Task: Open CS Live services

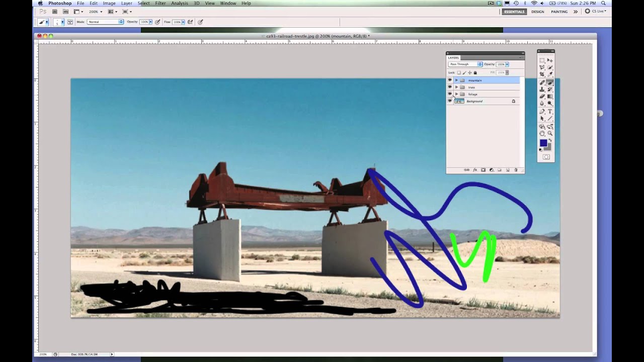Action: (596, 11)
